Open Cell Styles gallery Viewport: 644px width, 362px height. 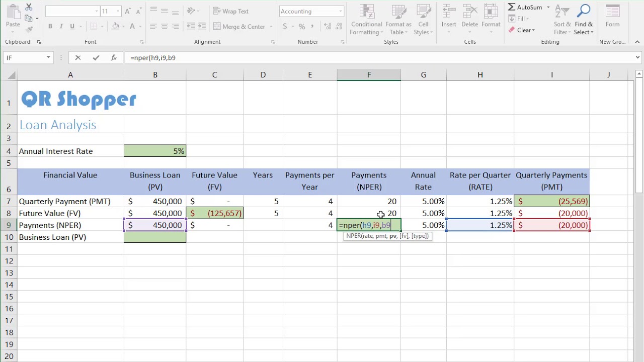(423, 20)
